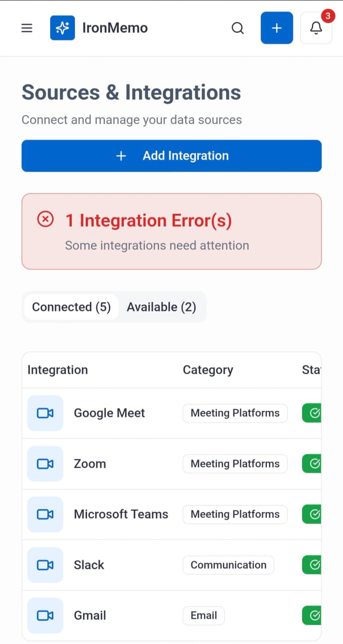Click the Add Integration button
The image size is (343, 644).
click(x=171, y=156)
